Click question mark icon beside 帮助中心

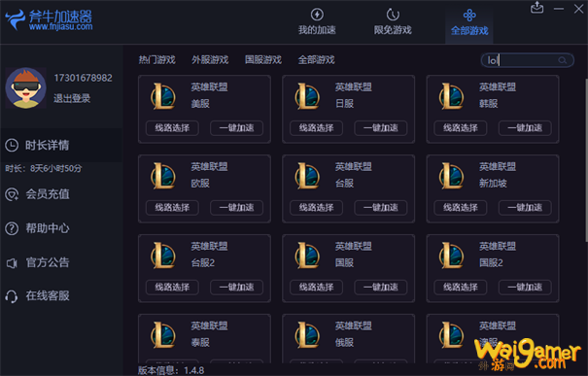click(12, 228)
